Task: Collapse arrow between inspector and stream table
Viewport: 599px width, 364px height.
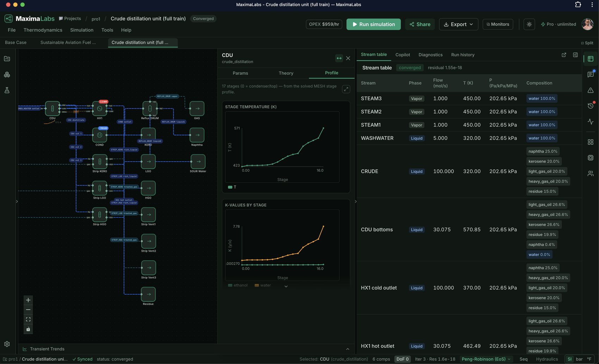Action: (x=356, y=202)
